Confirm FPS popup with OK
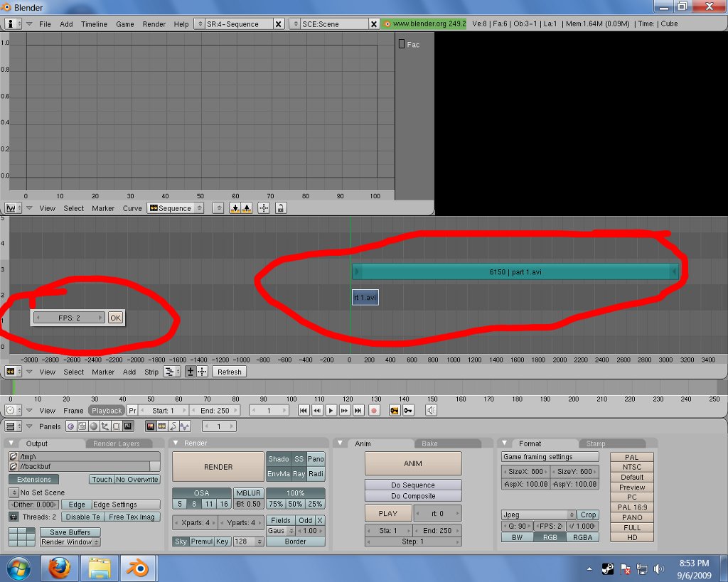Viewport: 728px width, 582px height. click(116, 318)
